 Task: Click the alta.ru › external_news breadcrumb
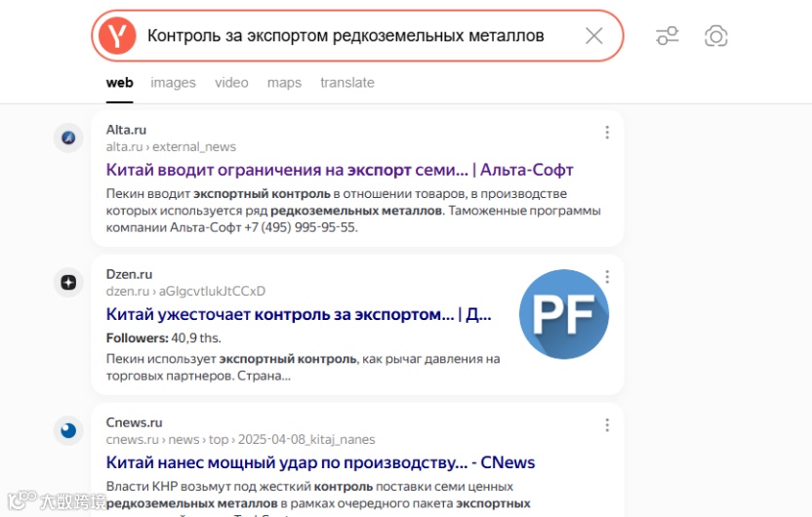click(x=171, y=147)
